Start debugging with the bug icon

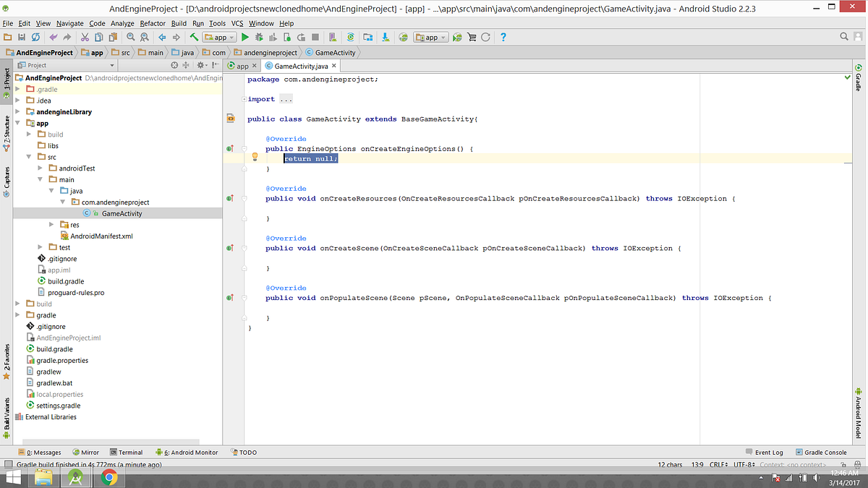(259, 37)
